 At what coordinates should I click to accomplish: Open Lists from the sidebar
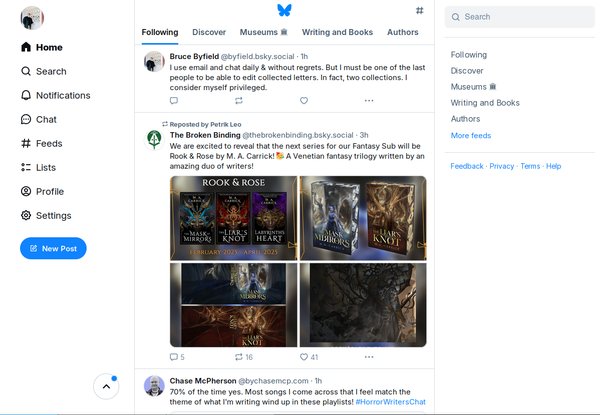tap(46, 167)
